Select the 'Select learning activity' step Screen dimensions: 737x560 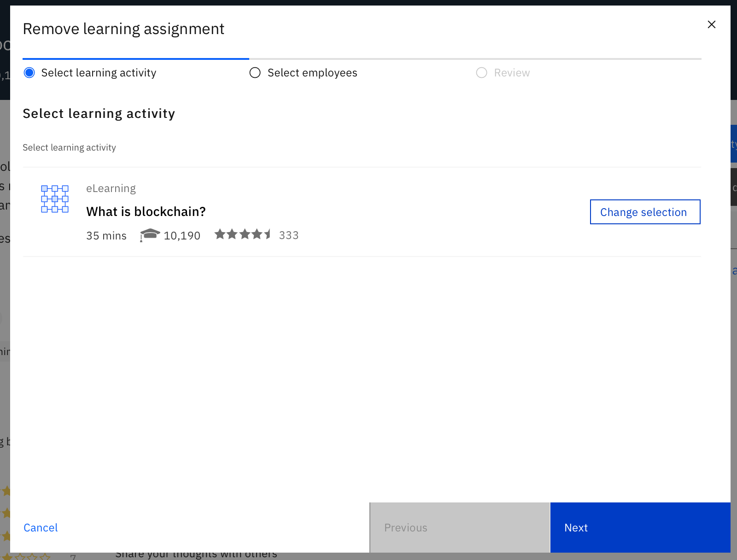pyautogui.click(x=90, y=73)
